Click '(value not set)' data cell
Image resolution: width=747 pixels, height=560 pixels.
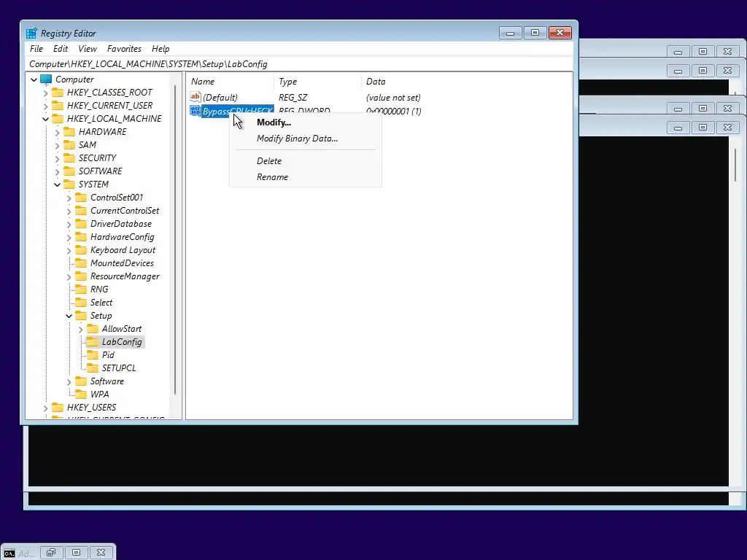tap(393, 98)
